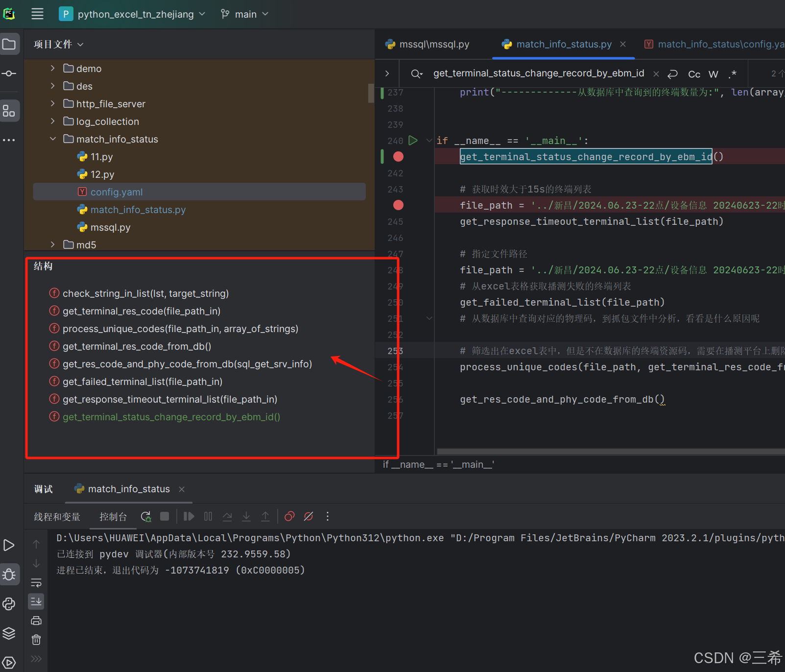
Task: Switch to the 控制台 tab
Action: pos(113,516)
